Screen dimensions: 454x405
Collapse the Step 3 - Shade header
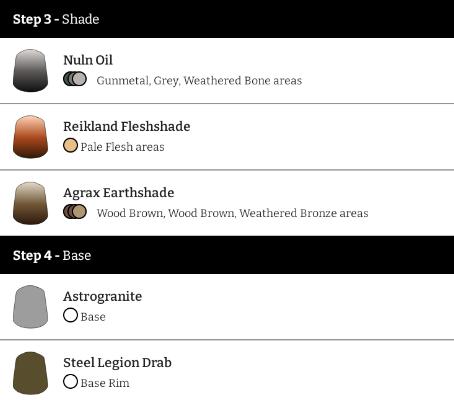[227, 19]
